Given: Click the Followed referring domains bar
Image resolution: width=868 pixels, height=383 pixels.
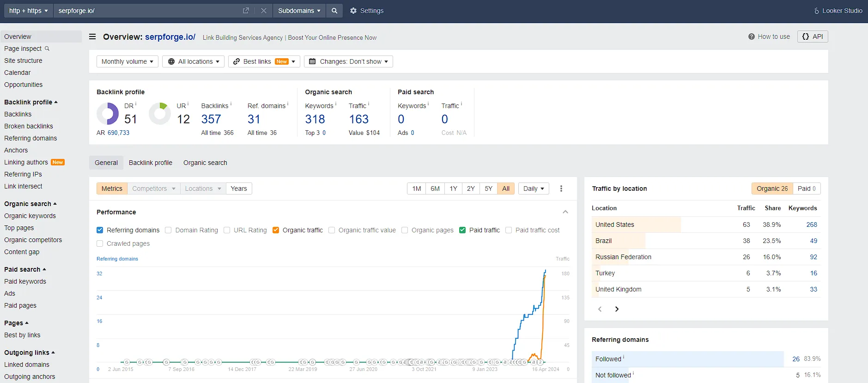Looking at the screenshot, I should coord(688,359).
